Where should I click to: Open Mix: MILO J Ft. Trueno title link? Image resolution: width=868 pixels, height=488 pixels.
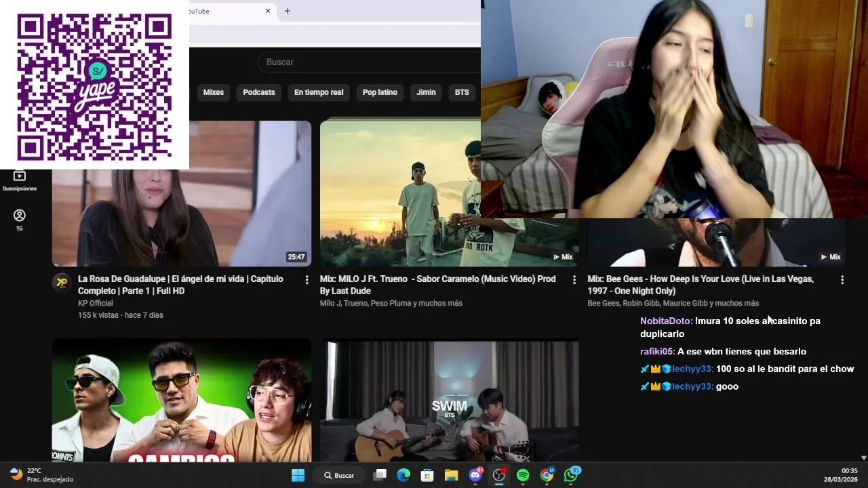point(438,285)
